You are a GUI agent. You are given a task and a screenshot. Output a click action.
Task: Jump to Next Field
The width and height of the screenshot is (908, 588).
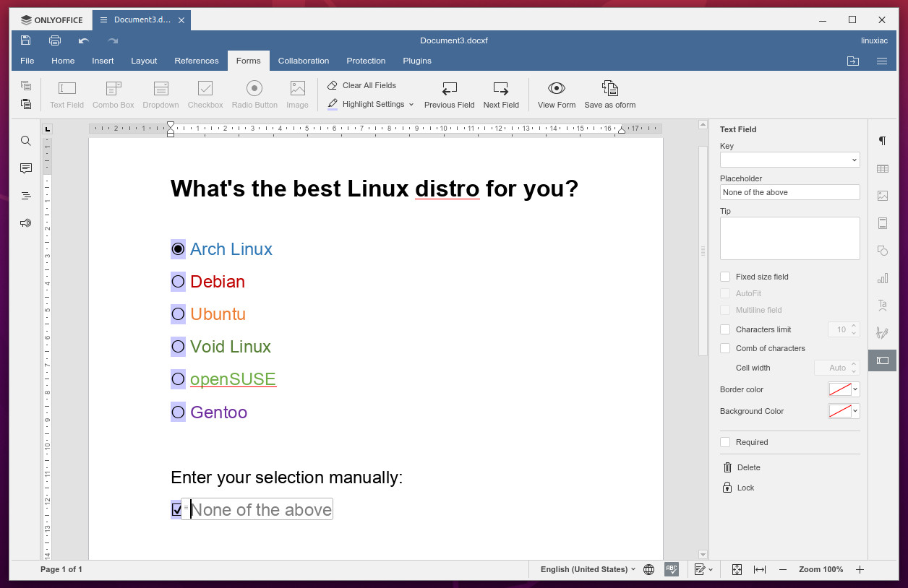point(501,95)
